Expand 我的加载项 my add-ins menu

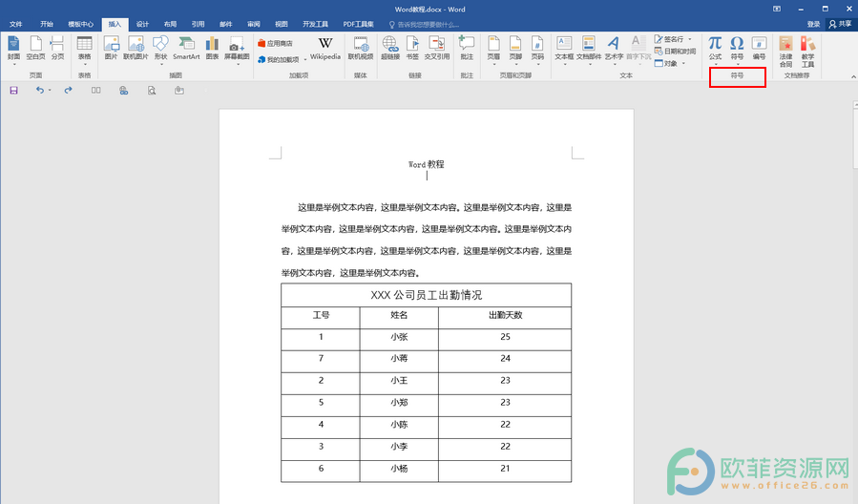[x=304, y=59]
